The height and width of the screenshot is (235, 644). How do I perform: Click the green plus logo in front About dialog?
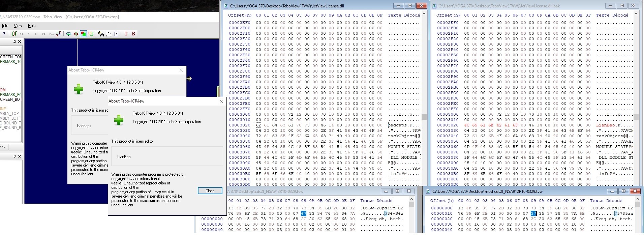pos(119,120)
